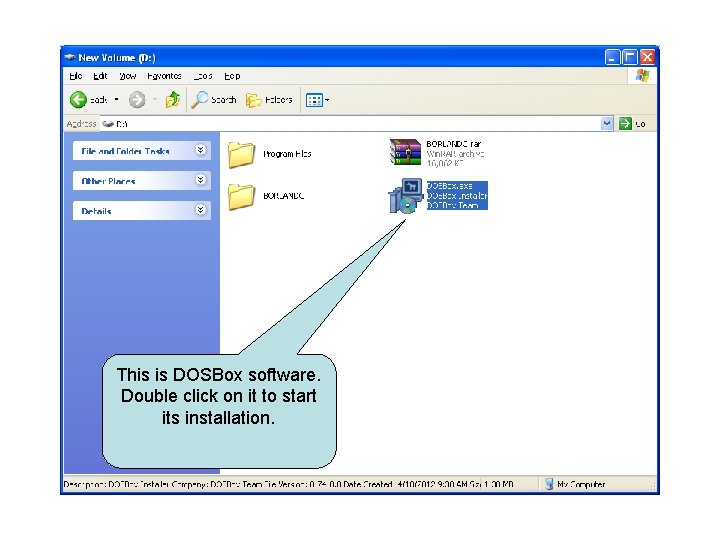
Task: Maximize the New Volume window
Action: 630,57
